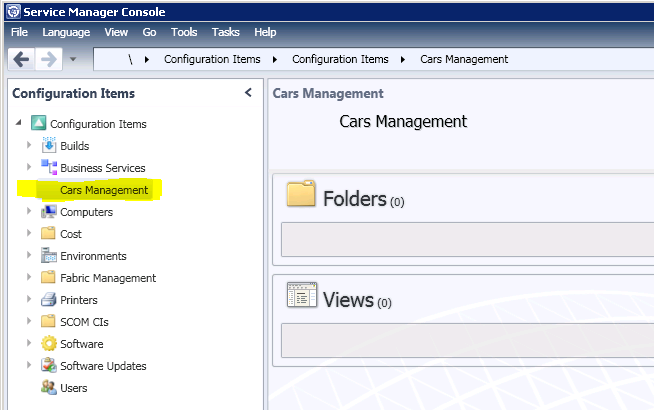The image size is (654, 410).
Task: Expand the Cost folder node
Action: 30,234
